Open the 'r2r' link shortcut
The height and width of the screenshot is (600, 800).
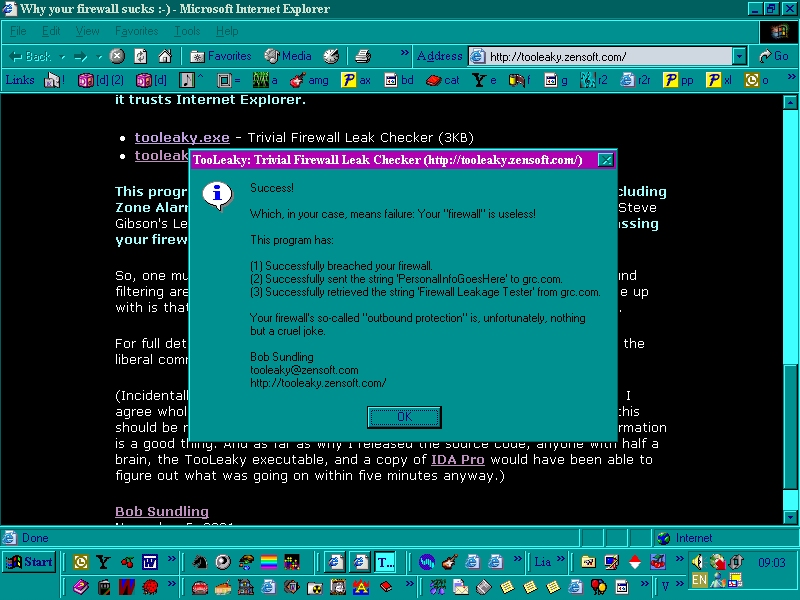635,80
